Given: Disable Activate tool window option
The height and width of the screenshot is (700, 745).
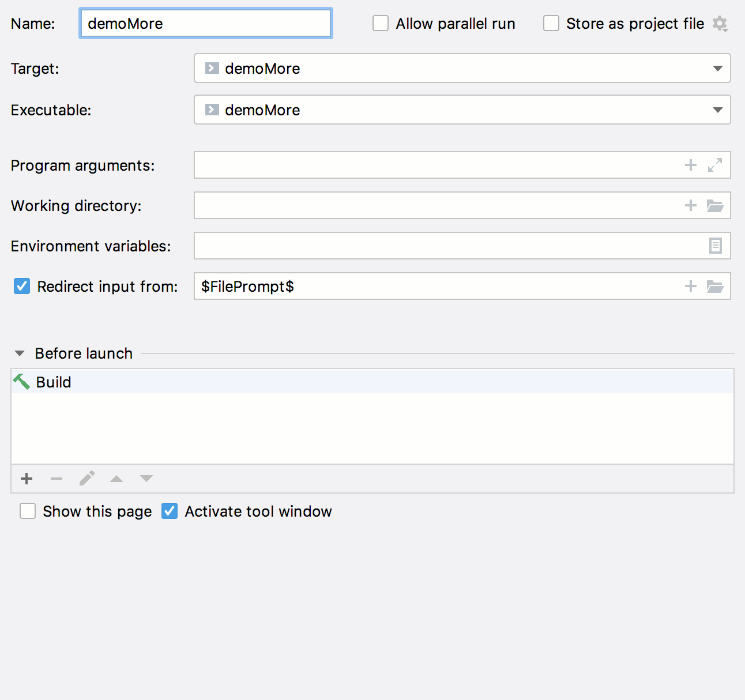Looking at the screenshot, I should coord(170,511).
